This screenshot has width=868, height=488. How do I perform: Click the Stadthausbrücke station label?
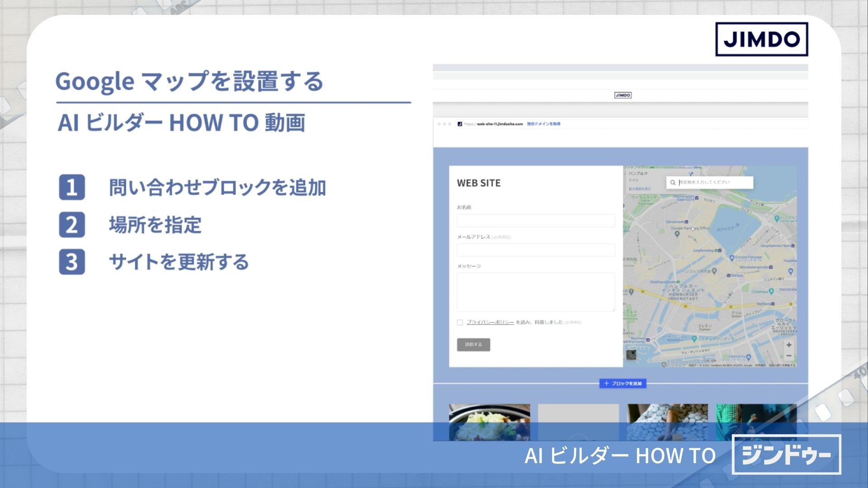click(x=663, y=282)
